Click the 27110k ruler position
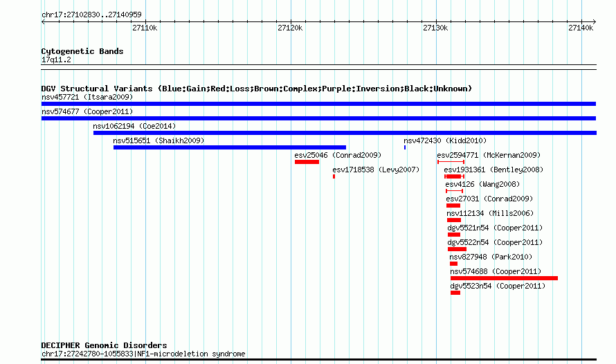 click(x=145, y=28)
